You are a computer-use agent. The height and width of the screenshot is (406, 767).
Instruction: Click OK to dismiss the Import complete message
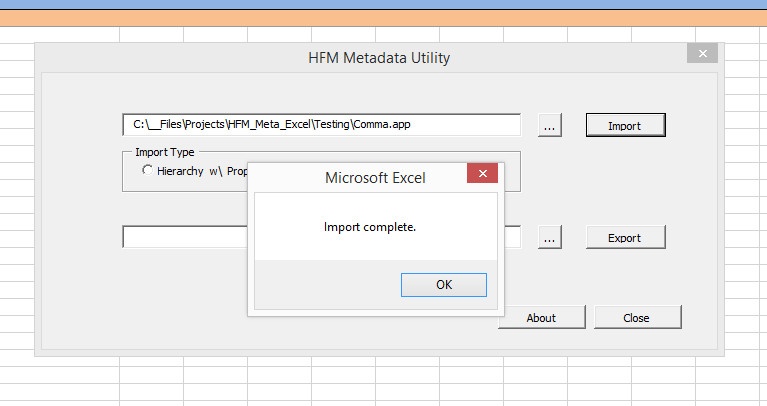(444, 285)
